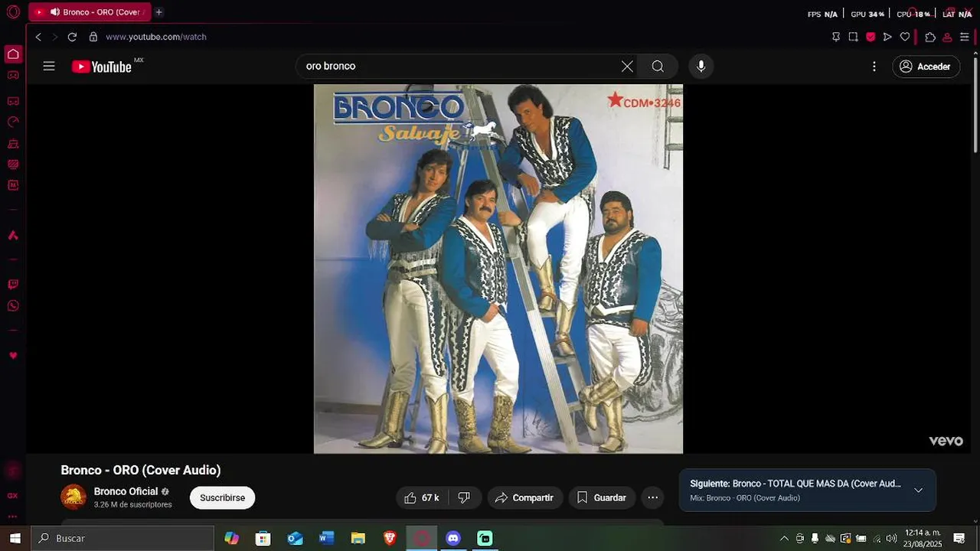Open File Explorer from the taskbar
Viewport: 980px width, 551px height.
358,538
